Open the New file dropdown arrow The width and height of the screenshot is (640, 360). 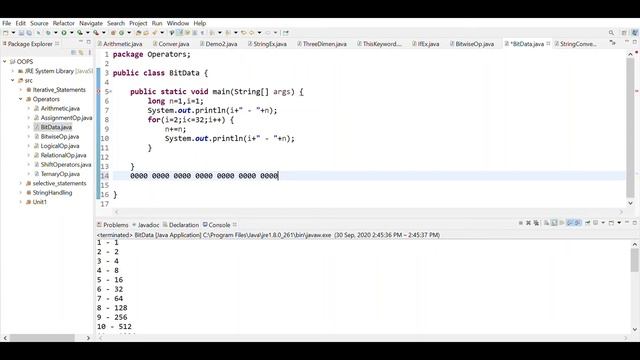[x=13, y=33]
